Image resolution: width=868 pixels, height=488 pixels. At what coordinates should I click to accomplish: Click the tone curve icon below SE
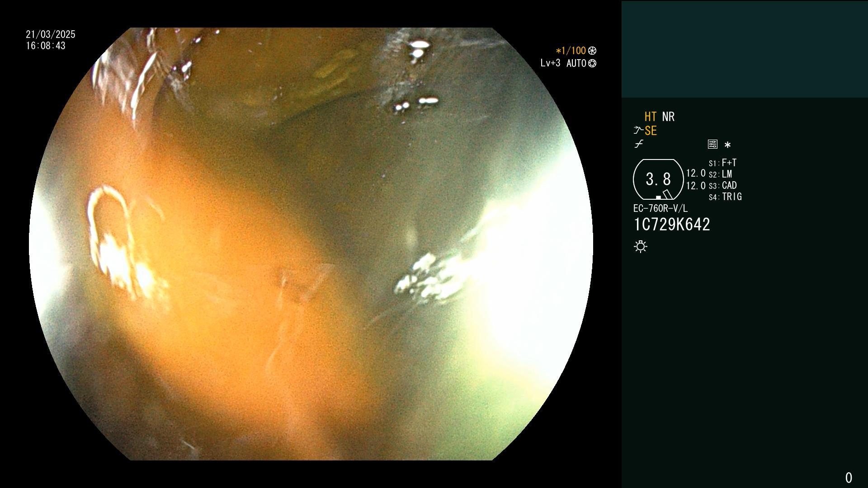pos(639,144)
